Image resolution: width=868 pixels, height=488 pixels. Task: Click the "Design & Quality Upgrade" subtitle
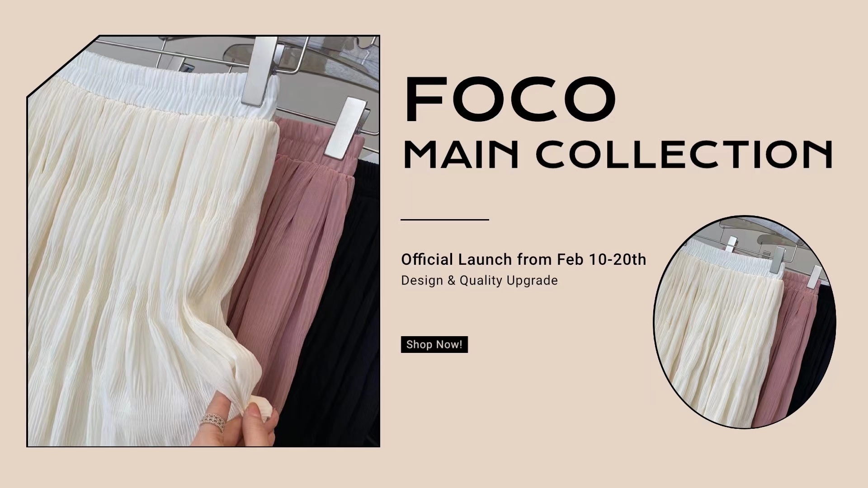(479, 281)
